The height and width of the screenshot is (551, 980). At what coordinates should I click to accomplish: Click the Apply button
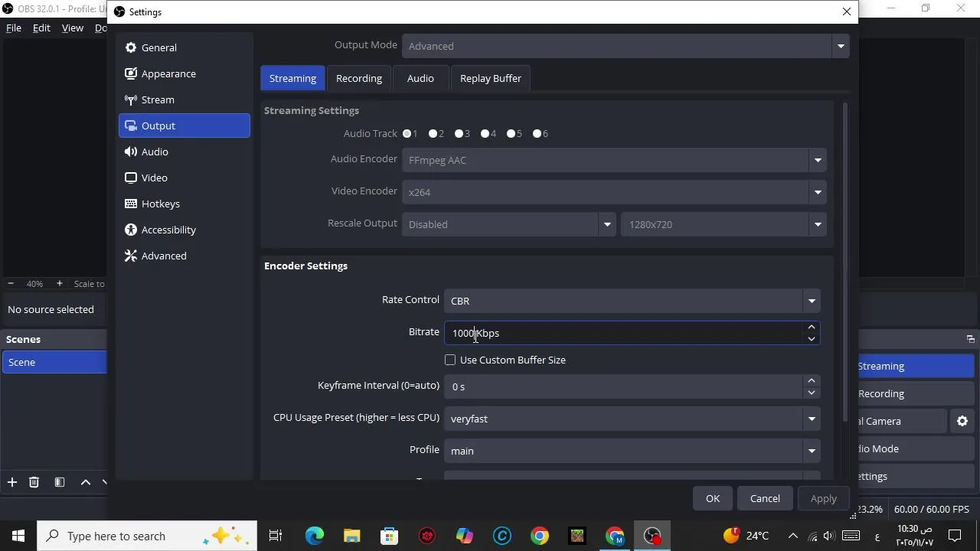point(824,498)
